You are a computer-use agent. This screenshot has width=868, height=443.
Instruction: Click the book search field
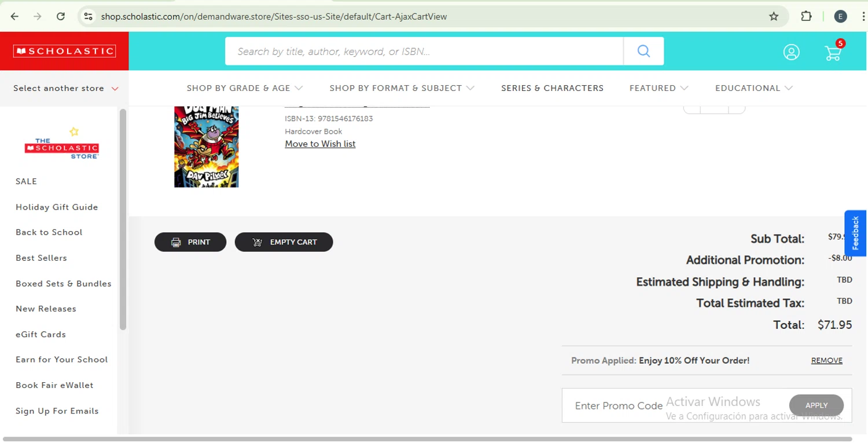click(424, 51)
